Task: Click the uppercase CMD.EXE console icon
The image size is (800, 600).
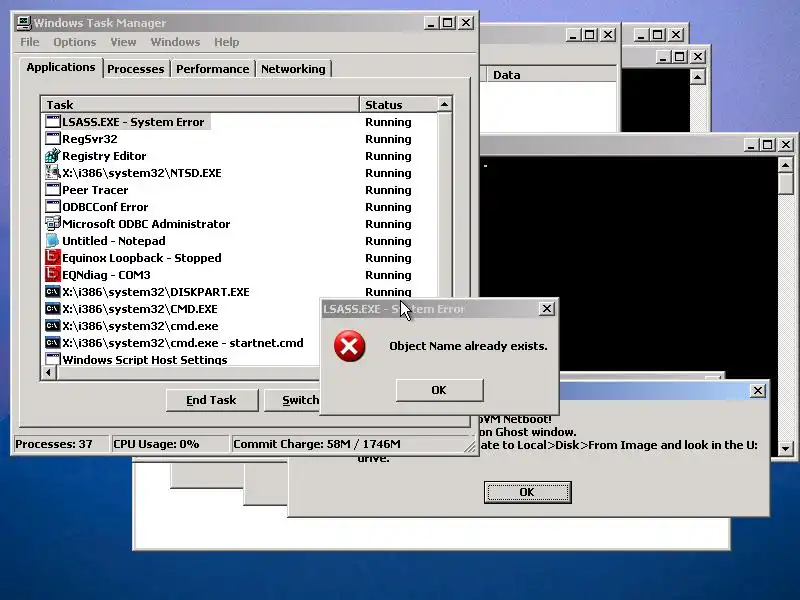Action: click(x=53, y=309)
